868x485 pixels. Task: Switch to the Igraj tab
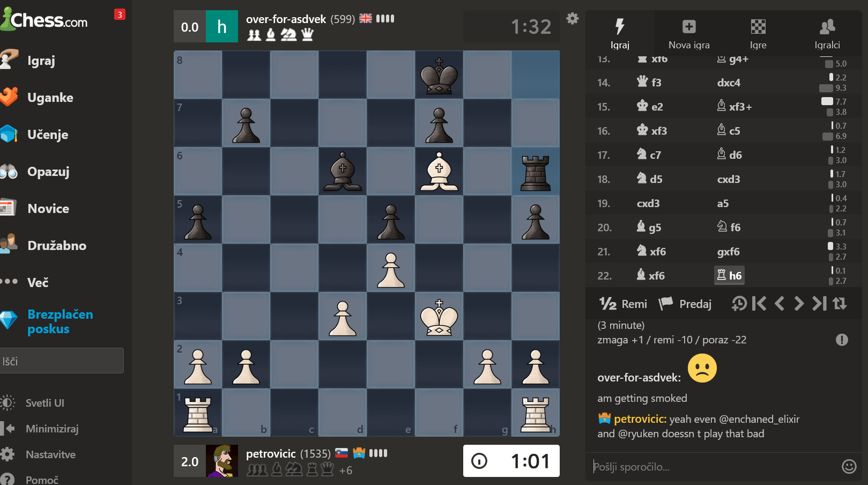pos(620,33)
